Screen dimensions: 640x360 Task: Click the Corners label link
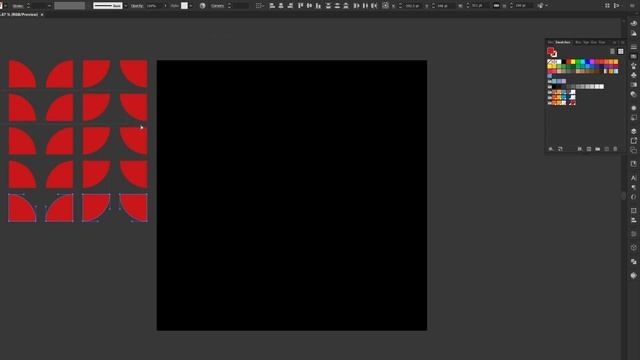(218, 6)
